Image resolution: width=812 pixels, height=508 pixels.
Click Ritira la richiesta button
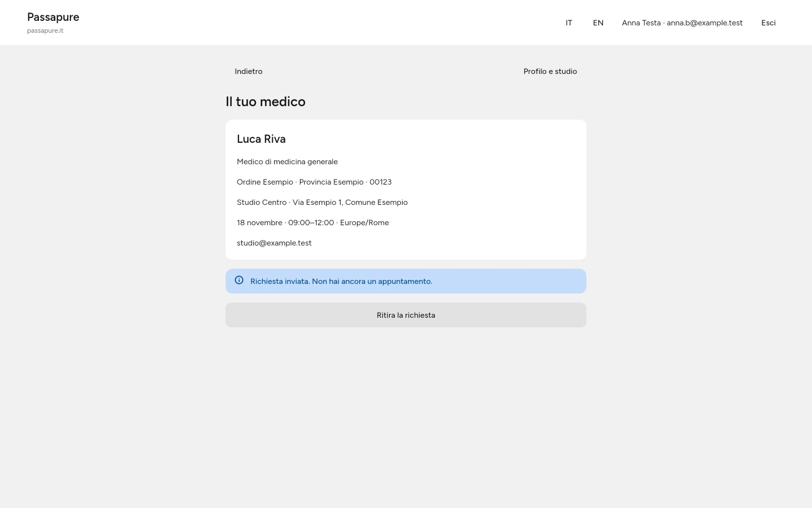click(406, 315)
